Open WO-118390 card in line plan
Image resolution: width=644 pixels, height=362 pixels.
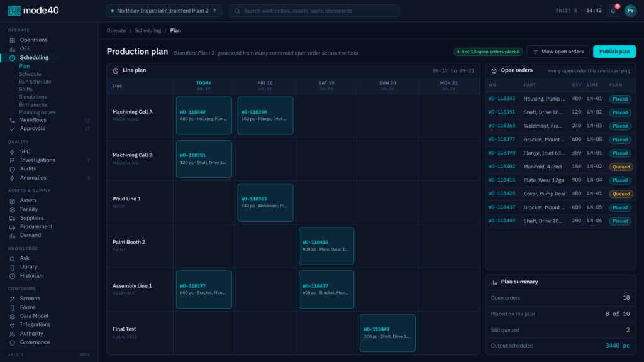point(265,116)
